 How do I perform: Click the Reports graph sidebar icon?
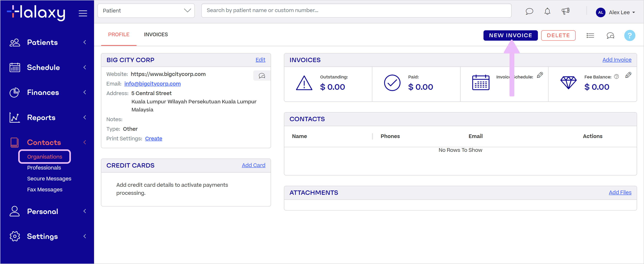pos(15,117)
